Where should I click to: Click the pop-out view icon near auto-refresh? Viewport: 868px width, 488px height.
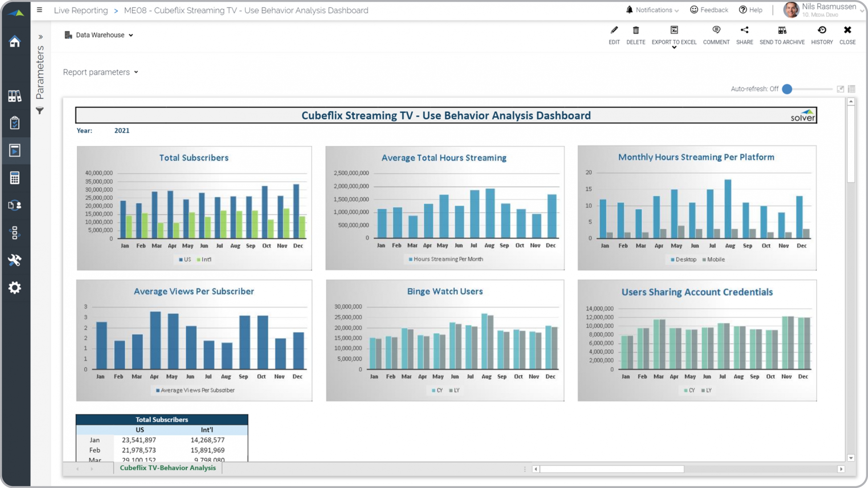(x=840, y=89)
